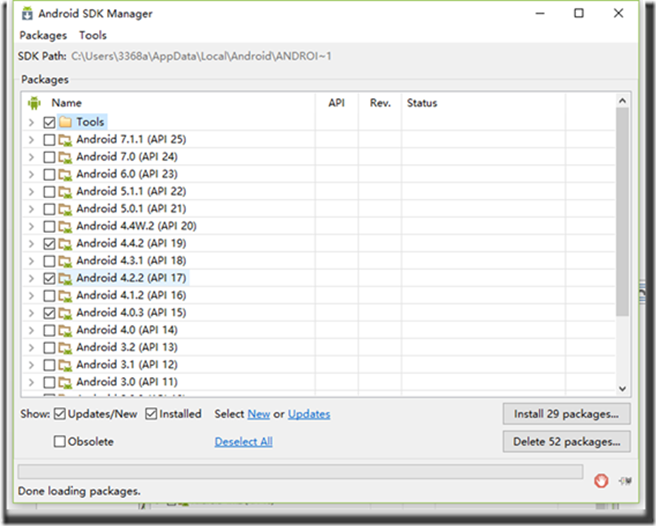Select the Android 3.2 (API 13) row label
656x526 pixels.
(x=127, y=347)
